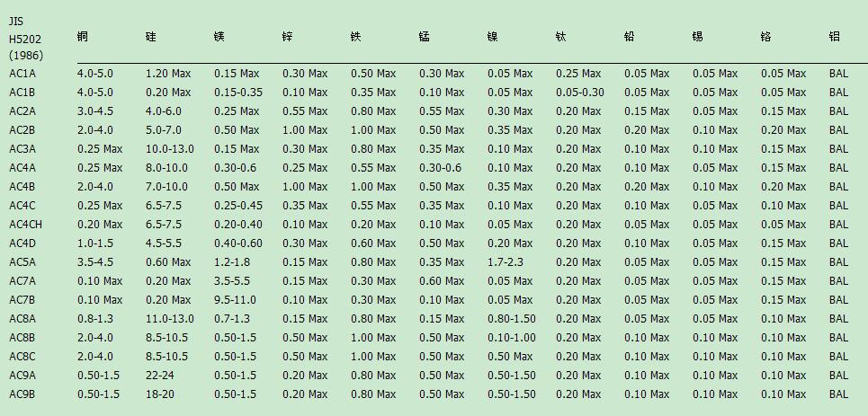Click the AC9B row label
This screenshot has height=416, width=868.
point(22,394)
